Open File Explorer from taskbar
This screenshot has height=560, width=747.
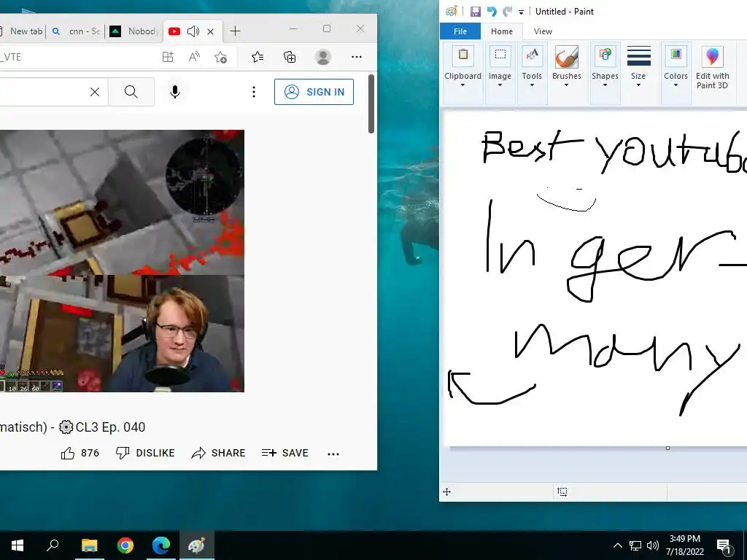tap(89, 545)
